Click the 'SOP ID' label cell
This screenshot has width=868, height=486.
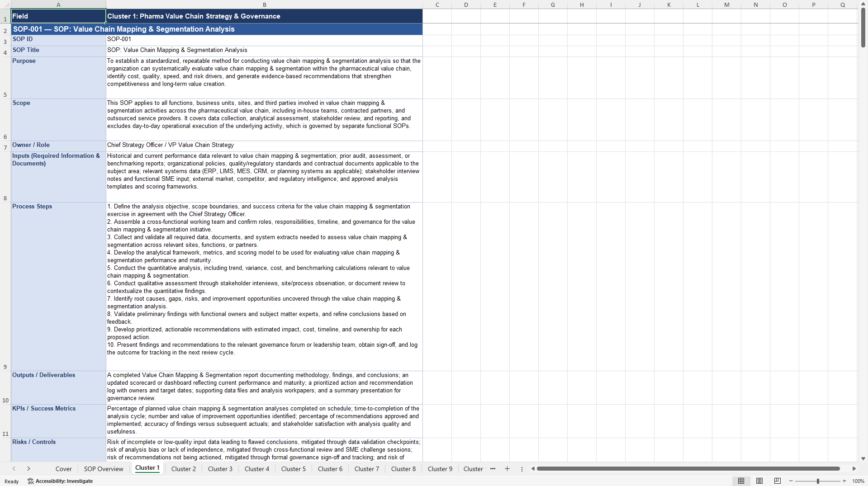tap(58, 40)
